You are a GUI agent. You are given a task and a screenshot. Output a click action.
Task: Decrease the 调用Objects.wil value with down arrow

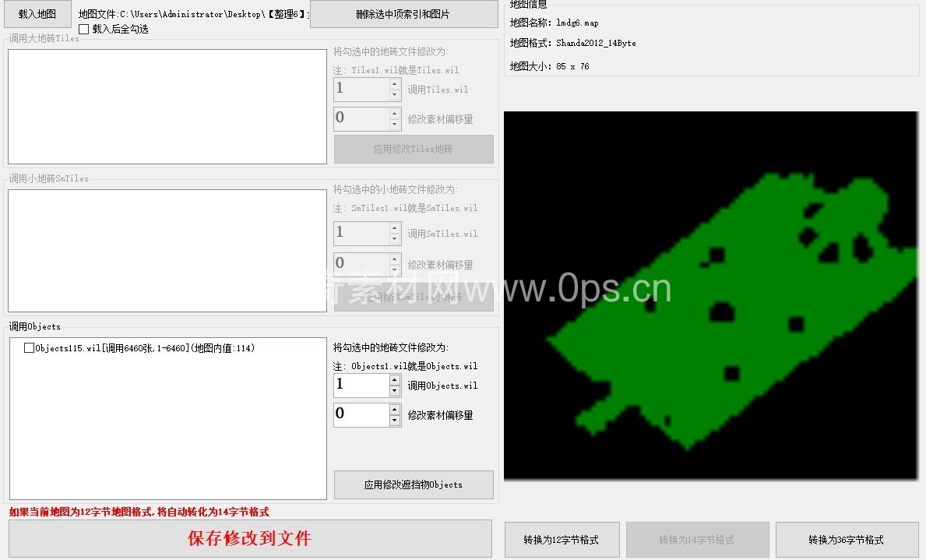point(395,391)
